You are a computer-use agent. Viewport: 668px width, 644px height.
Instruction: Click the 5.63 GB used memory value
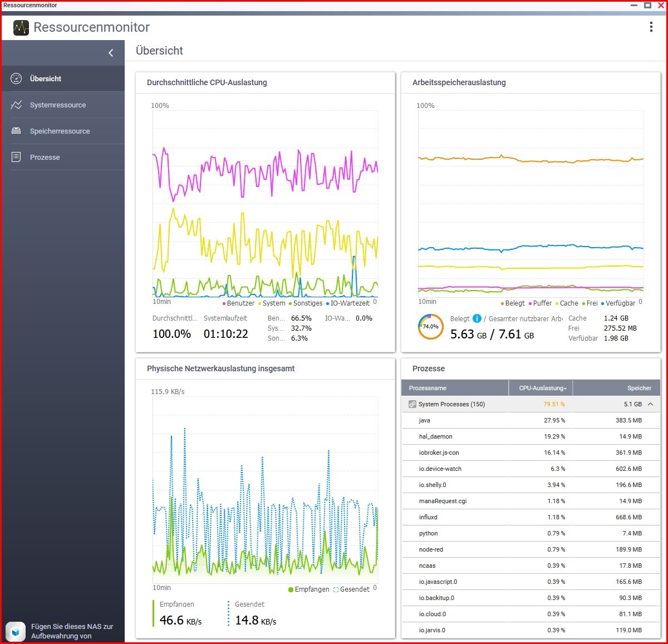click(469, 334)
